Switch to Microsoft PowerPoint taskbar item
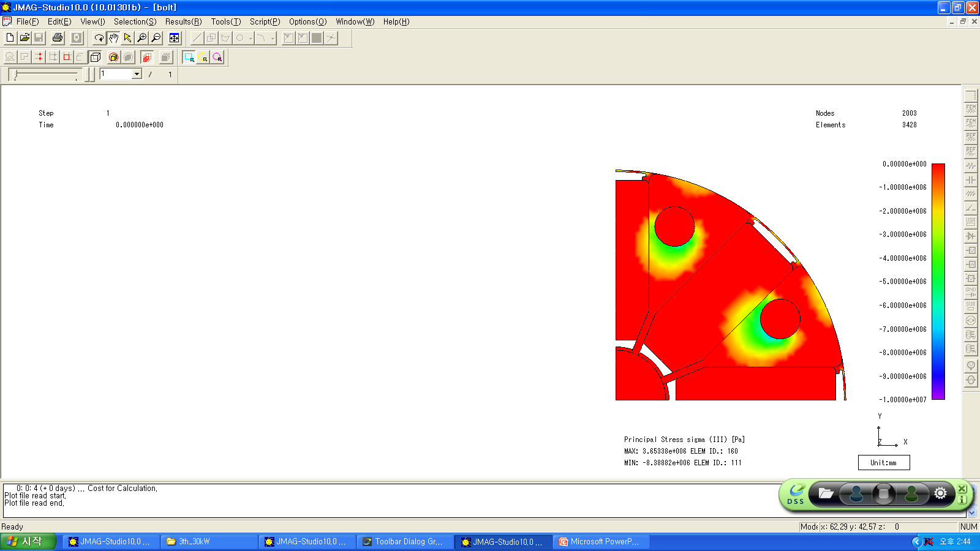 pos(601,542)
